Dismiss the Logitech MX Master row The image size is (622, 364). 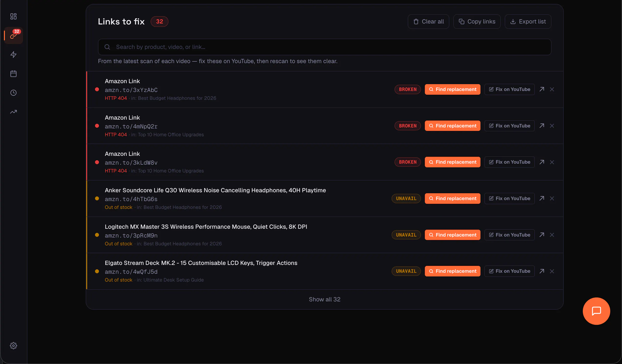click(x=552, y=235)
